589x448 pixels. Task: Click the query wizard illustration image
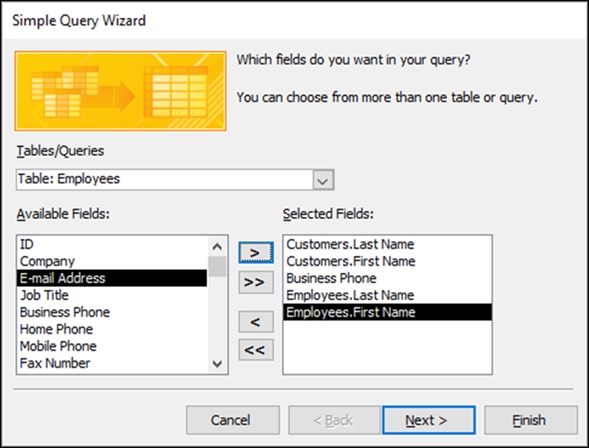tap(121, 91)
